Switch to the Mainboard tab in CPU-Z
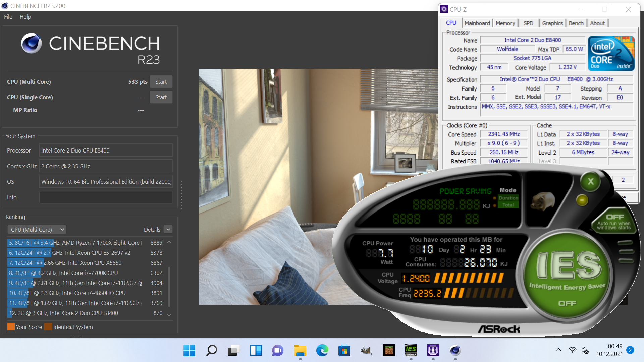This screenshot has height=362, width=644. tap(477, 23)
